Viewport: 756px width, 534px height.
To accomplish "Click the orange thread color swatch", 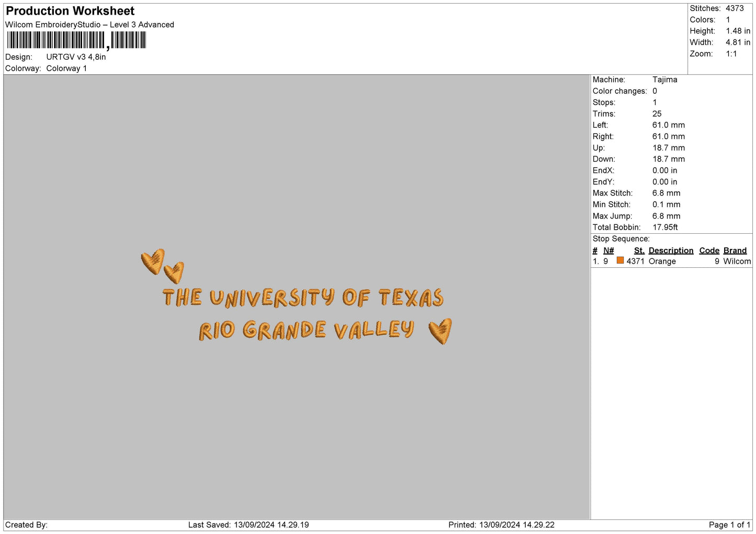I will pyautogui.click(x=620, y=260).
